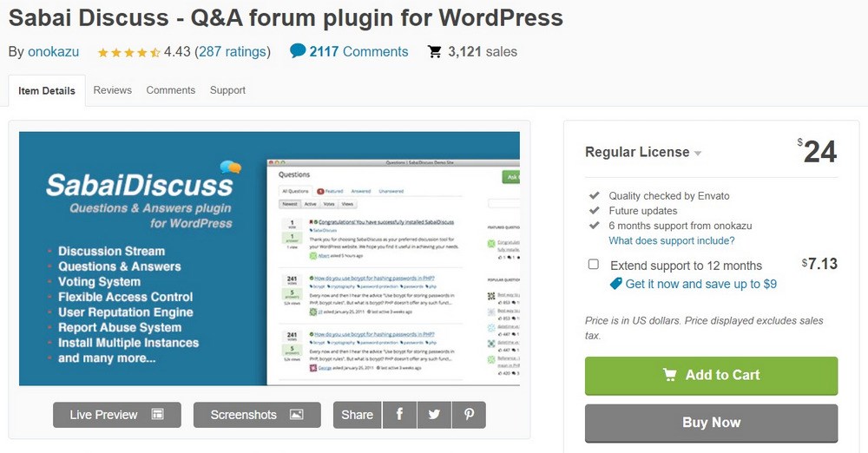This screenshot has width=868, height=453.
Task: Click the $24 price text
Action: click(817, 151)
